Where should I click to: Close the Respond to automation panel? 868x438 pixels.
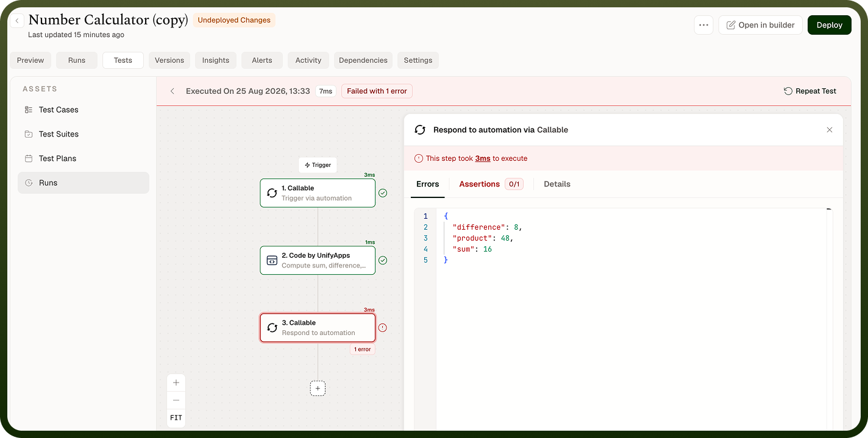[830, 130]
